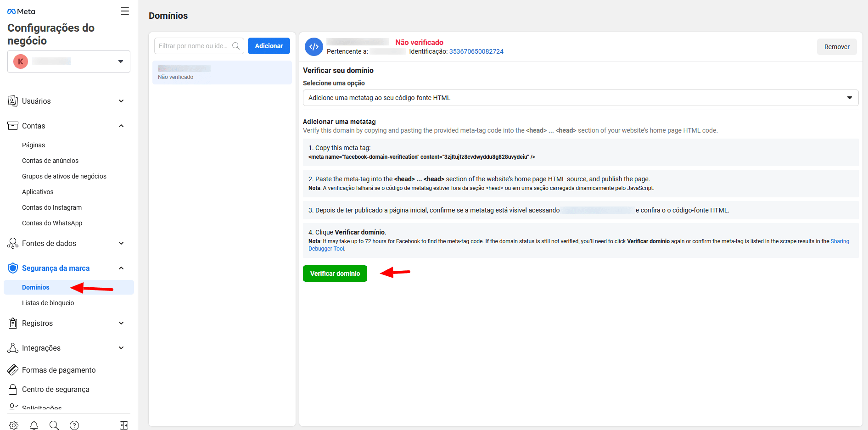The image size is (868, 430).
Task: Collapse the Contas section
Action: 121,126
